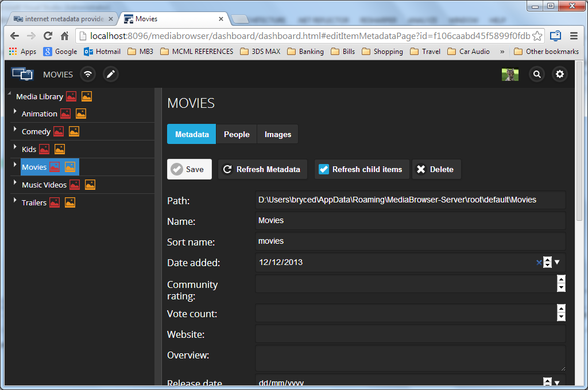Click the Save button

[x=189, y=169]
